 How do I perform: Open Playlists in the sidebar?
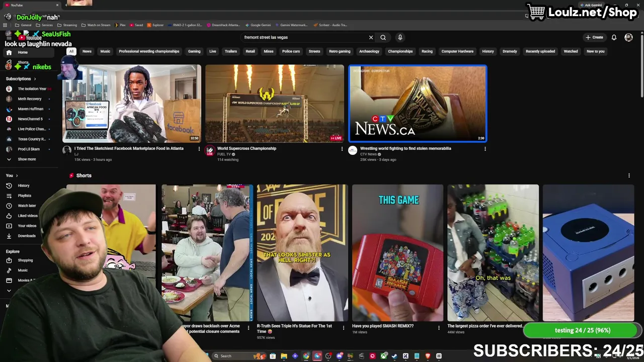(24, 196)
